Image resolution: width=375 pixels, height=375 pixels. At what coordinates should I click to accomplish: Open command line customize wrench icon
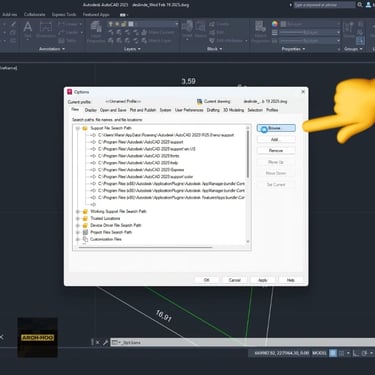point(105,342)
